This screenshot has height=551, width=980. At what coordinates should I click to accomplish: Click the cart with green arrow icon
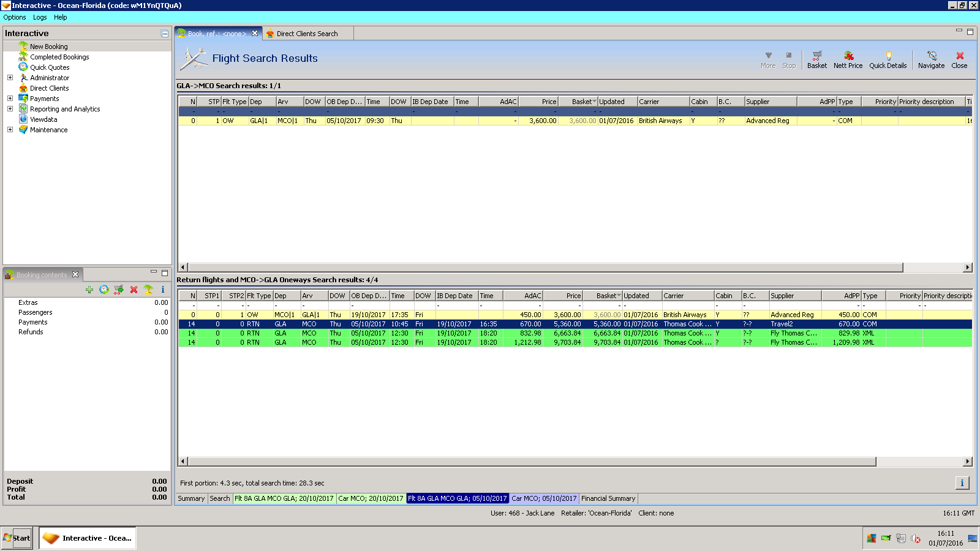point(119,290)
